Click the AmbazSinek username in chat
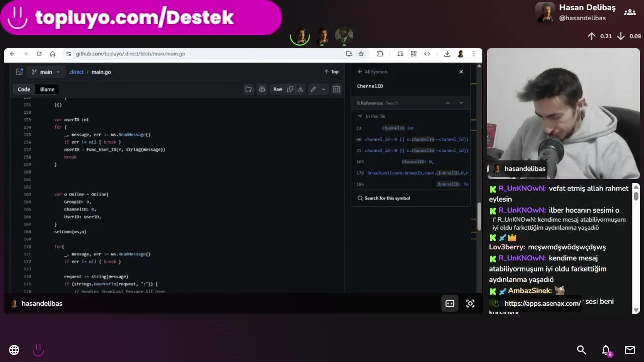 [530, 291]
